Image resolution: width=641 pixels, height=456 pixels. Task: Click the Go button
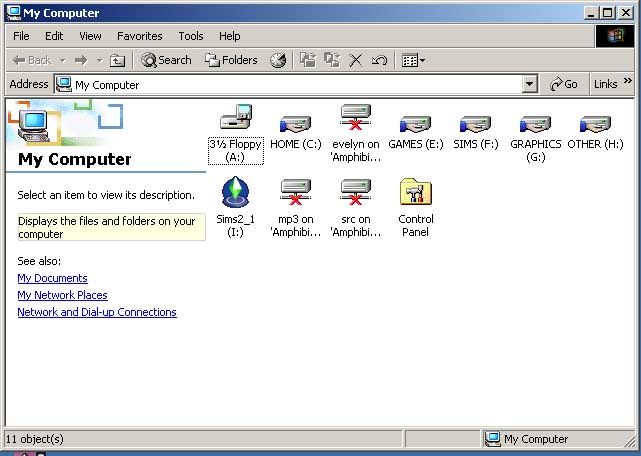(x=564, y=84)
